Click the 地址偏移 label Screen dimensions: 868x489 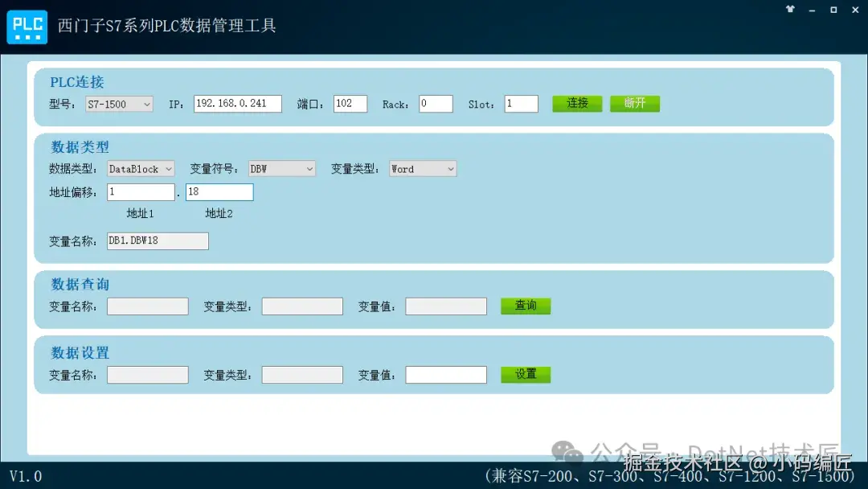[73, 192]
